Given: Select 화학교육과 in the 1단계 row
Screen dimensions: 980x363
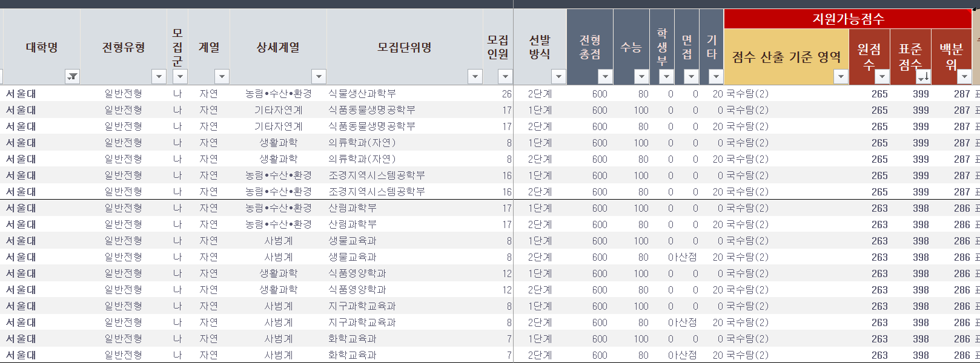Looking at the screenshot, I should (x=405, y=339).
